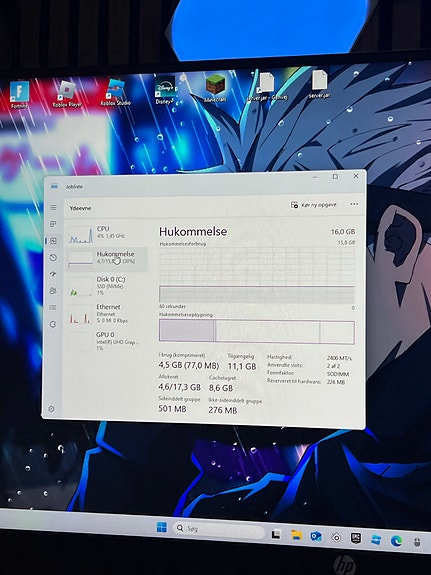The width and height of the screenshot is (431, 575).
Task: Select the Ethernet performance item
Action: pyautogui.click(x=107, y=314)
